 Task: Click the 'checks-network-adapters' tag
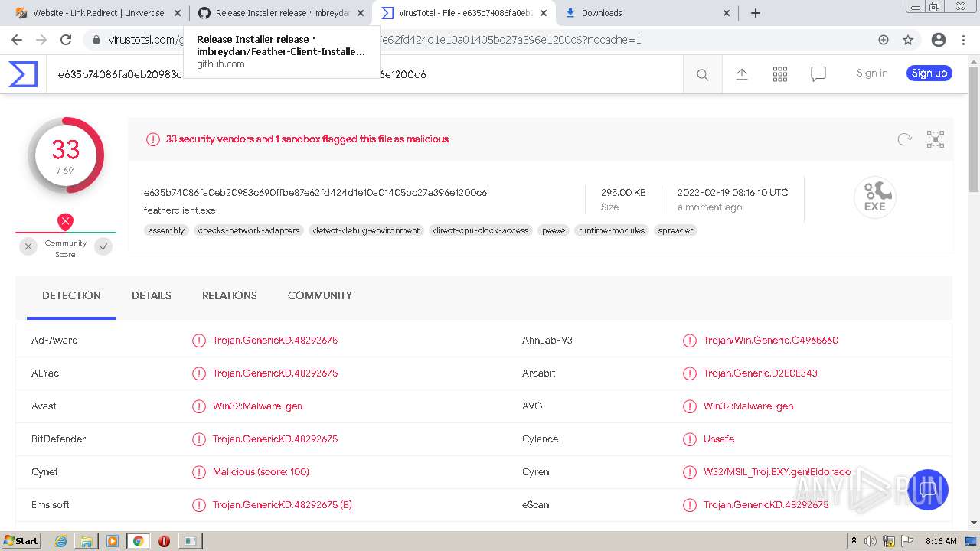pos(249,230)
